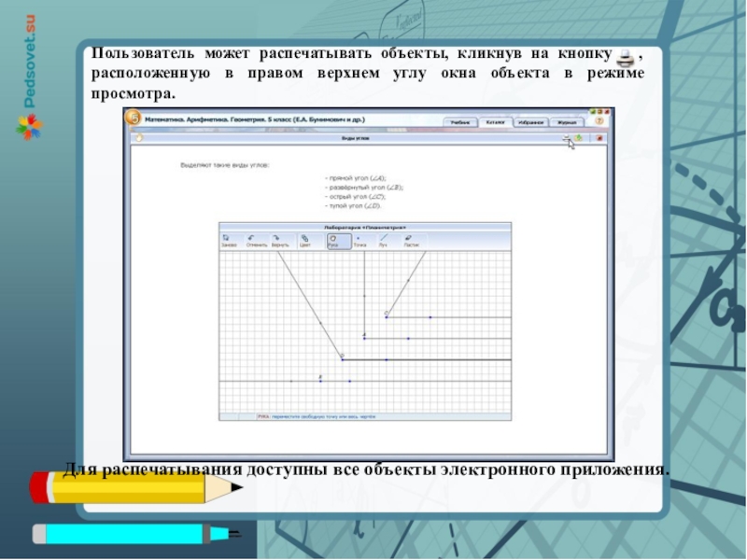747x560 pixels.
Task: Switch to the Каталог tab
Action: [496, 121]
